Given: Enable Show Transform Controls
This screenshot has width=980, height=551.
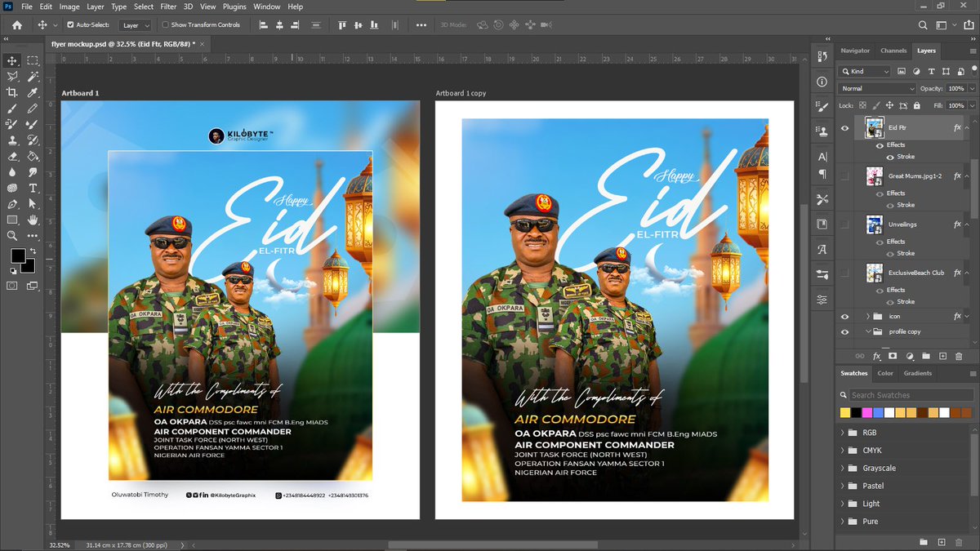Looking at the screenshot, I should point(167,24).
